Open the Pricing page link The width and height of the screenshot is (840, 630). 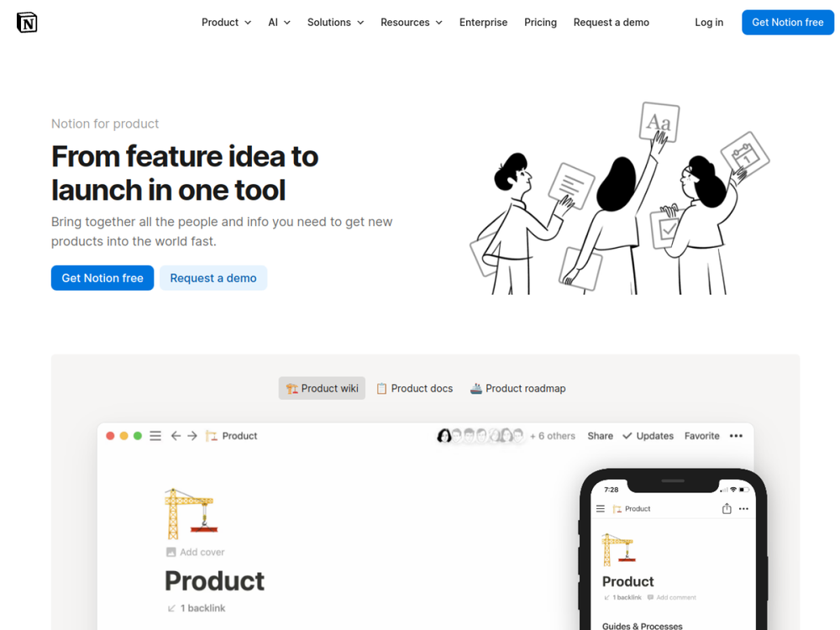coord(540,23)
